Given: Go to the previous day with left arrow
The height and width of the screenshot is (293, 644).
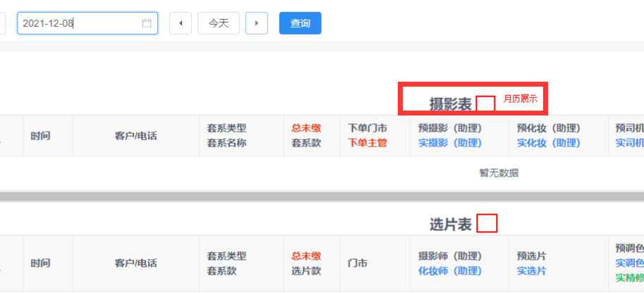Looking at the screenshot, I should [181, 23].
